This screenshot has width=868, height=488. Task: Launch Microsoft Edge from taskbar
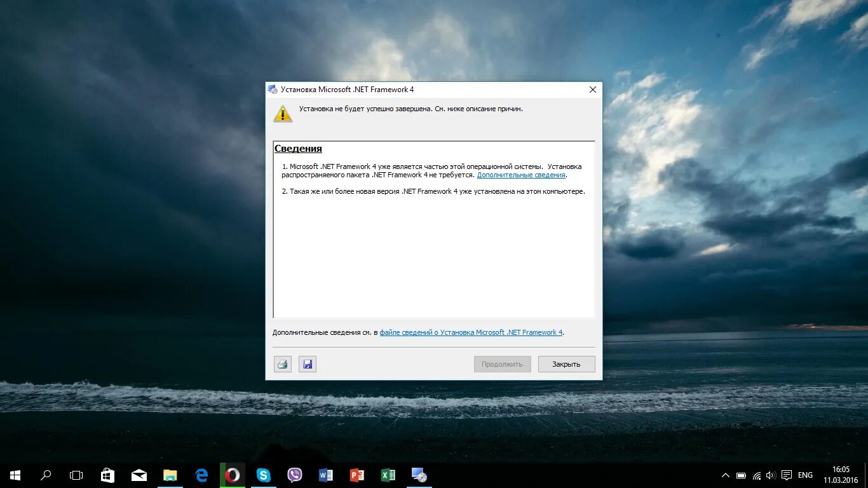(201, 475)
